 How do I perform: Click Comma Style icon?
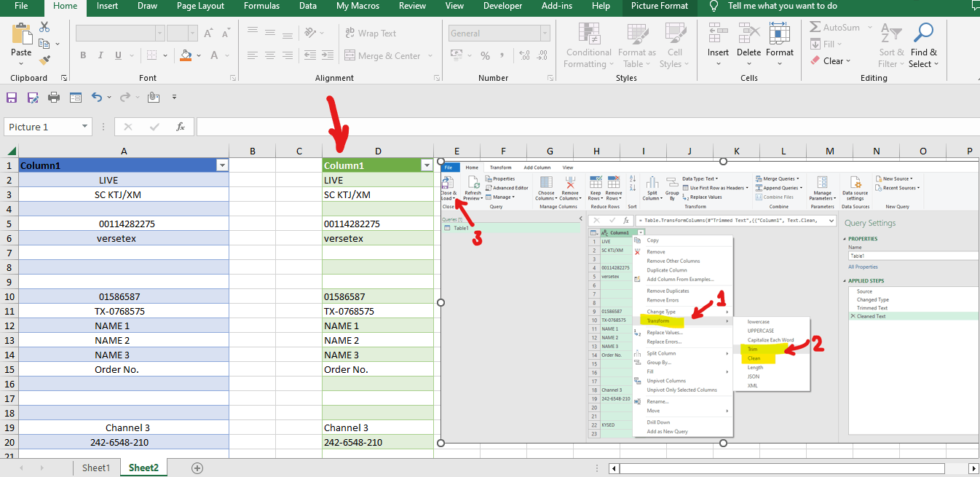502,55
